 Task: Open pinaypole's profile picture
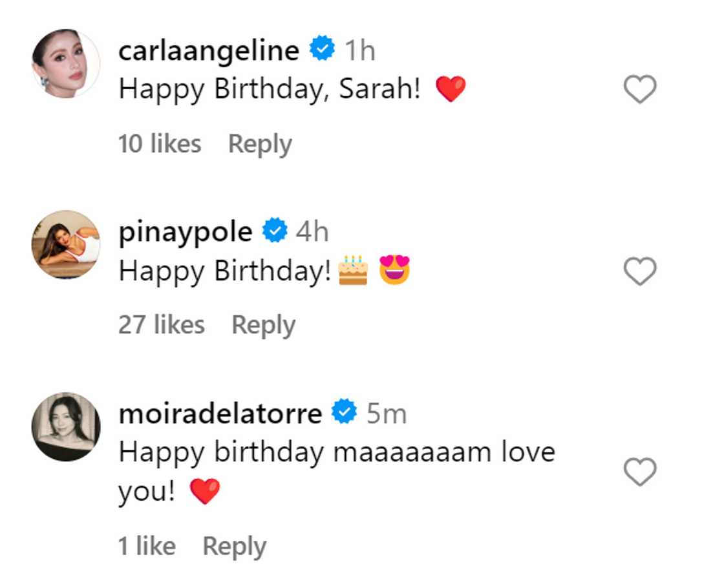coord(65,244)
